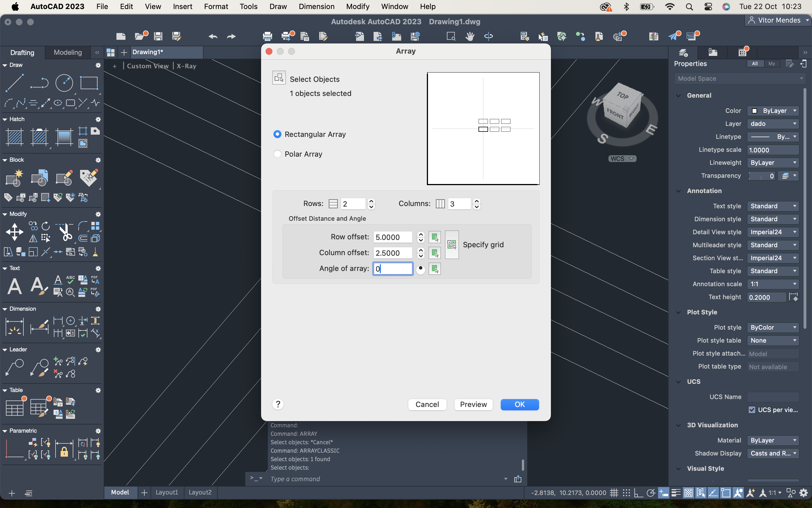Viewport: 812px width, 508px height.
Task: Select the Multiline Text tool
Action: point(14,286)
